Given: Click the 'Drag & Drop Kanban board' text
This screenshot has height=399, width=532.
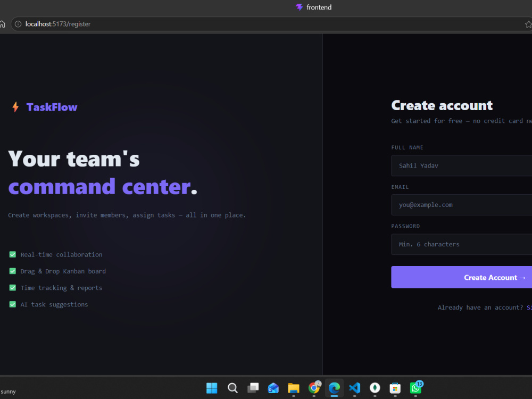Looking at the screenshot, I should click(x=63, y=271).
